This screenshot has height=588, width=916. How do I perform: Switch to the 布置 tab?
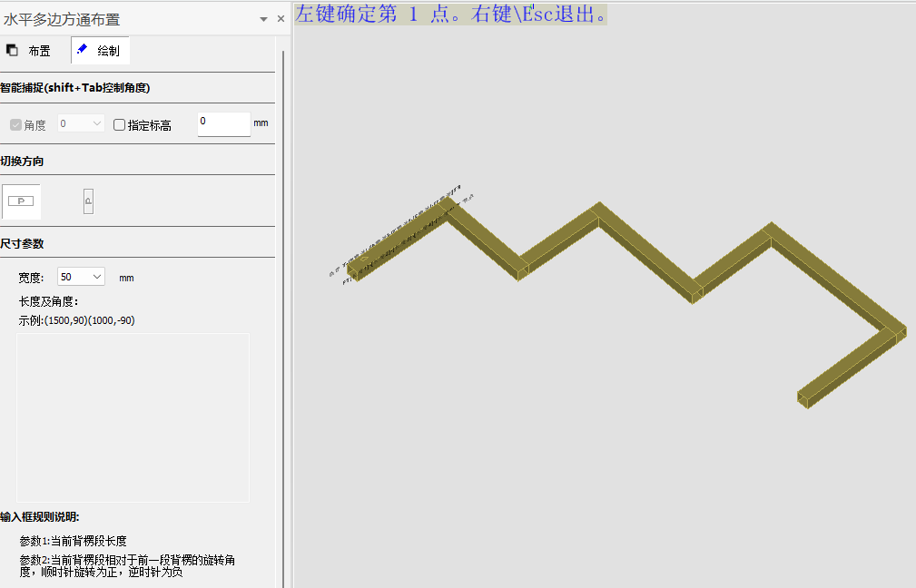point(29,51)
